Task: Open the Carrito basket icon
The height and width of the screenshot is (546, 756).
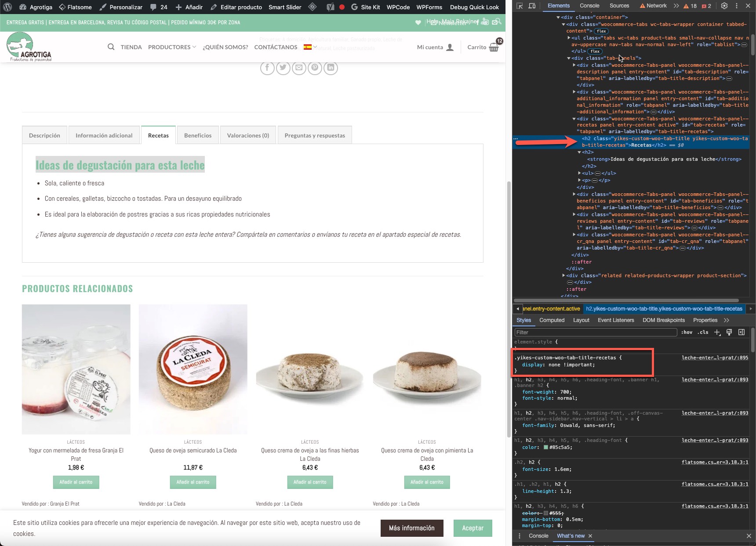Action: click(x=494, y=47)
